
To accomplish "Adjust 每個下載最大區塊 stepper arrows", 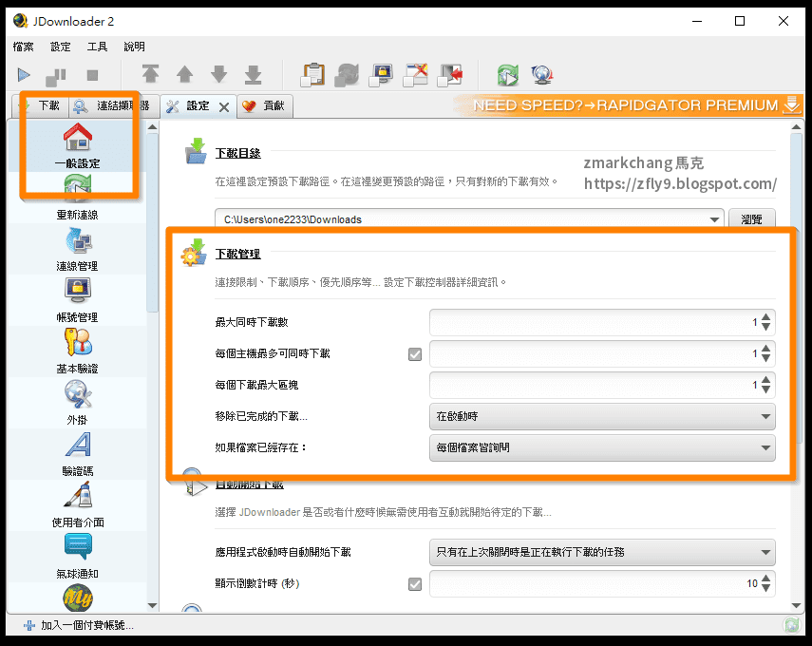I will click(x=765, y=385).
